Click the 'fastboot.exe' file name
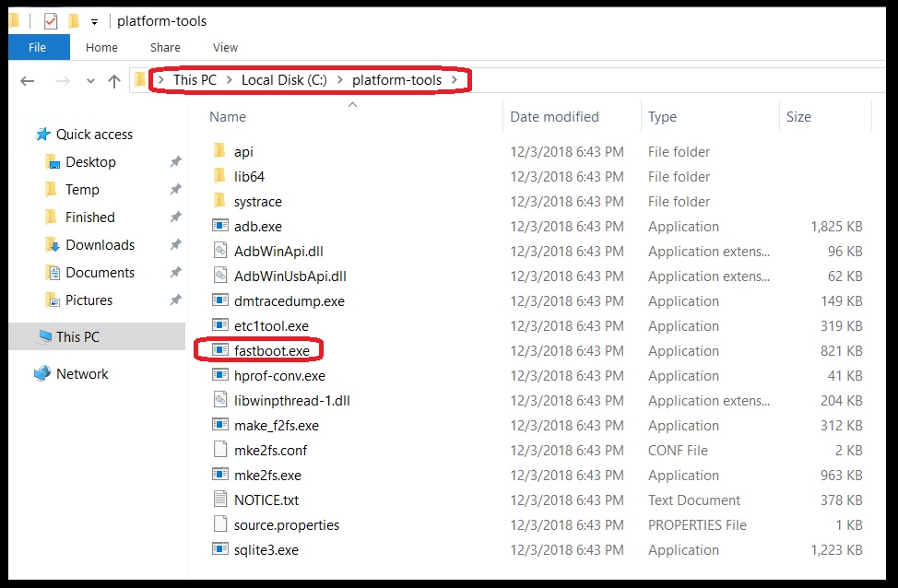The height and width of the screenshot is (588, 898). click(271, 351)
